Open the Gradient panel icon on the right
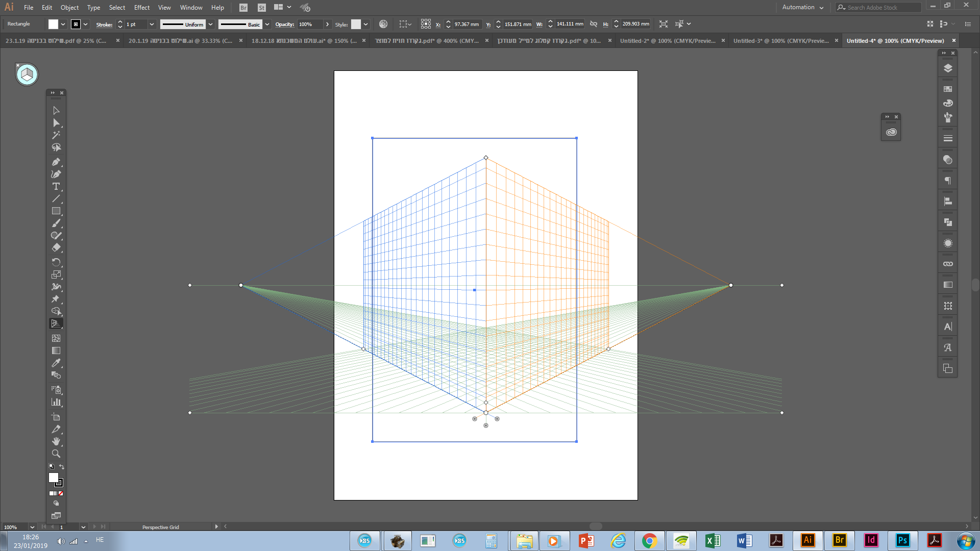Image resolution: width=980 pixels, height=551 pixels. [x=947, y=284]
